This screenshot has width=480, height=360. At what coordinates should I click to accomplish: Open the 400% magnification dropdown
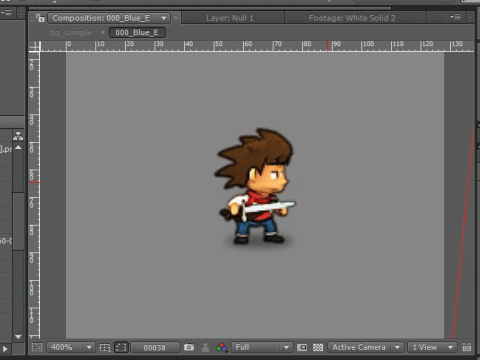click(x=71, y=347)
